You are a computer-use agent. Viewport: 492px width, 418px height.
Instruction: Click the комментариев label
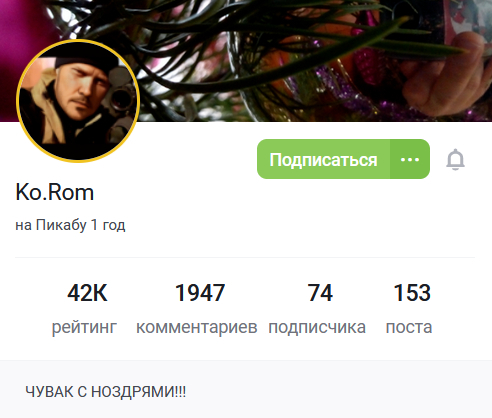197,327
